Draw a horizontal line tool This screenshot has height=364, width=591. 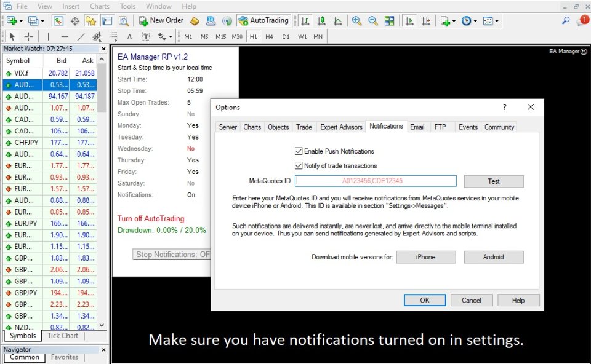click(65, 36)
